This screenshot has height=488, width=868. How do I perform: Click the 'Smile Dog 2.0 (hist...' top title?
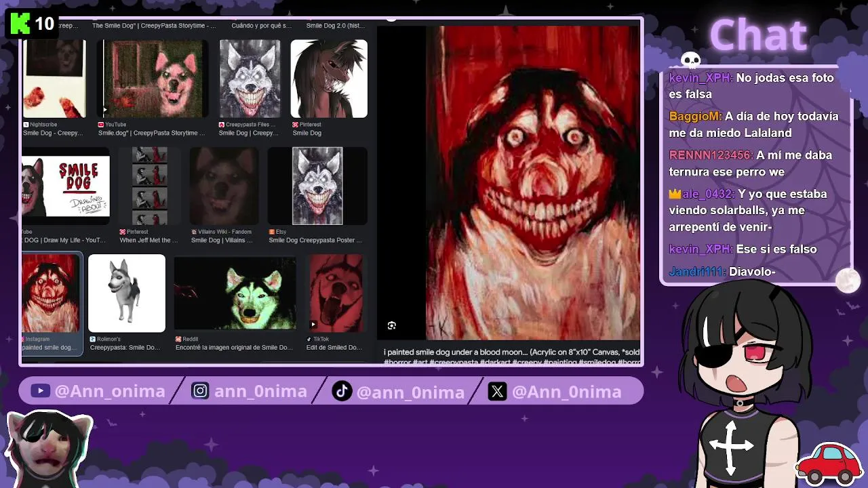(335, 26)
